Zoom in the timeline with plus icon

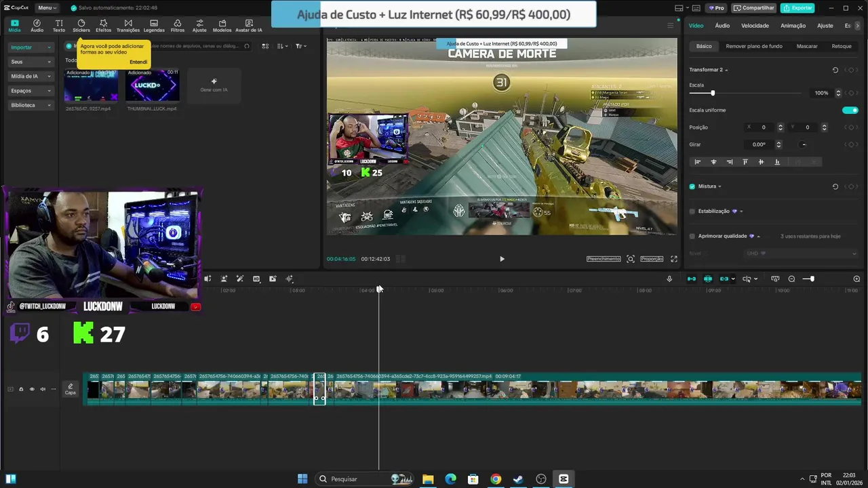click(x=856, y=279)
